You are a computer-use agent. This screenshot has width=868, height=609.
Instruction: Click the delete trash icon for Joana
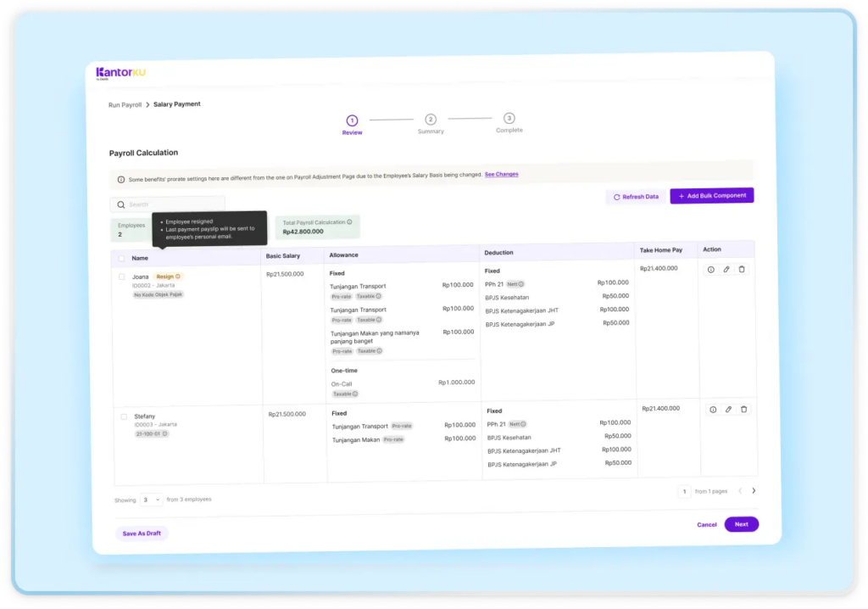click(x=742, y=269)
